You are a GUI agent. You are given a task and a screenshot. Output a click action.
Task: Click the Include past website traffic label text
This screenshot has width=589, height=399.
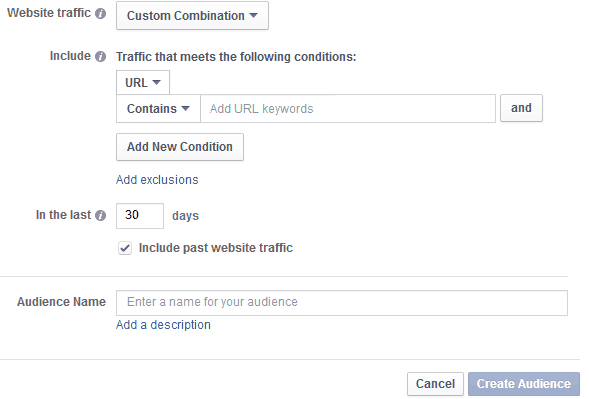click(216, 248)
